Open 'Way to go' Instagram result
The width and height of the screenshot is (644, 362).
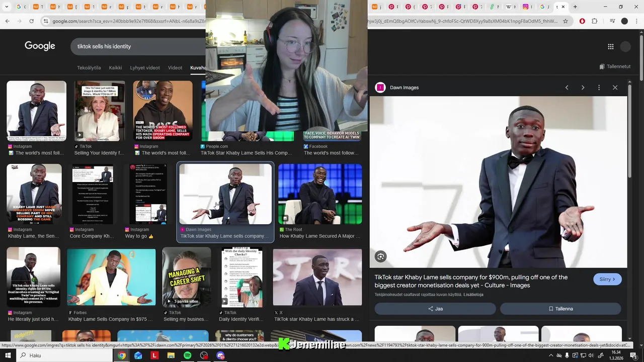(x=146, y=202)
